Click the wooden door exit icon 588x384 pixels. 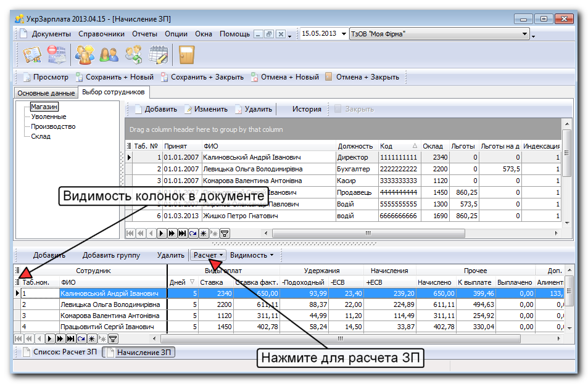click(x=186, y=55)
